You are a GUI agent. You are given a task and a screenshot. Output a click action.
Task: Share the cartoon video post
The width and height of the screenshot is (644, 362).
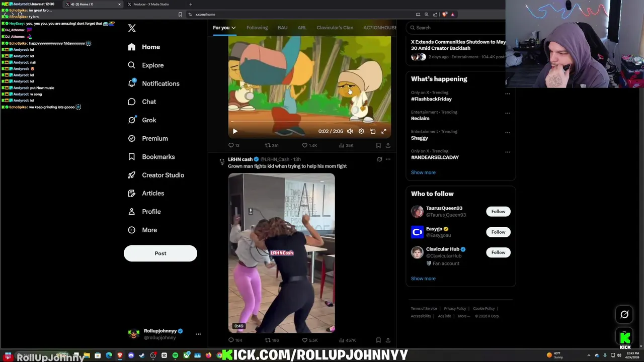click(388, 145)
